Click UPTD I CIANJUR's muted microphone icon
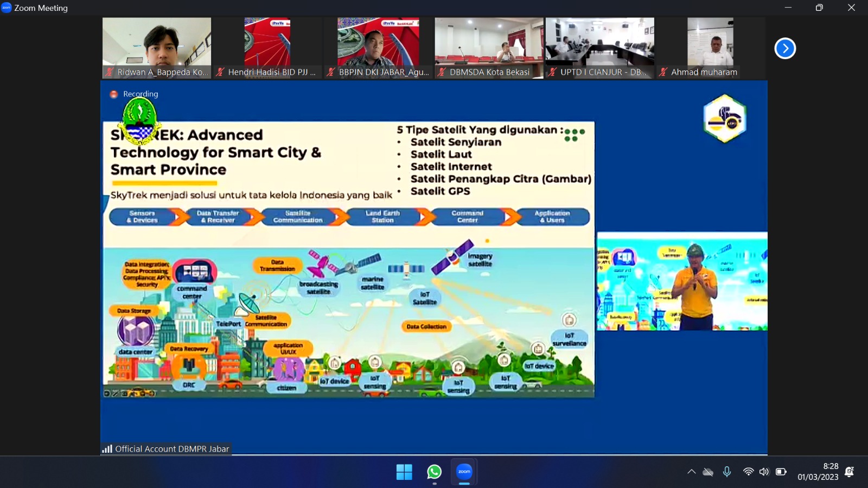The width and height of the screenshot is (868, 488). (552, 72)
